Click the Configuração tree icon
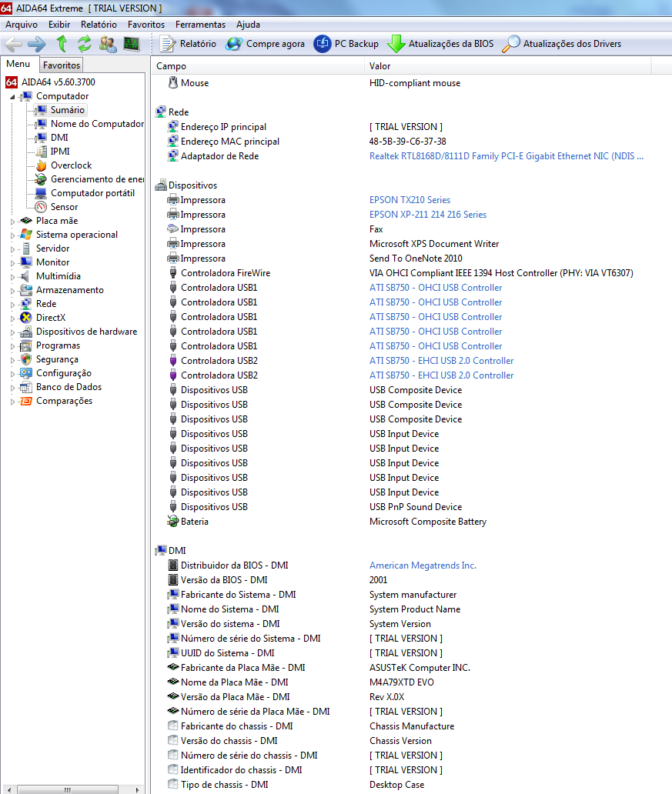672x794 pixels. point(26,373)
